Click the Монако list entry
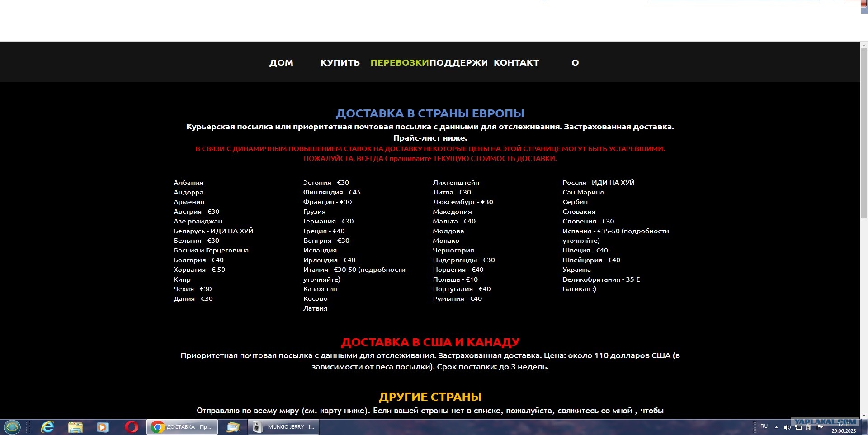Viewport: 868px width, 435px height. pos(446,241)
